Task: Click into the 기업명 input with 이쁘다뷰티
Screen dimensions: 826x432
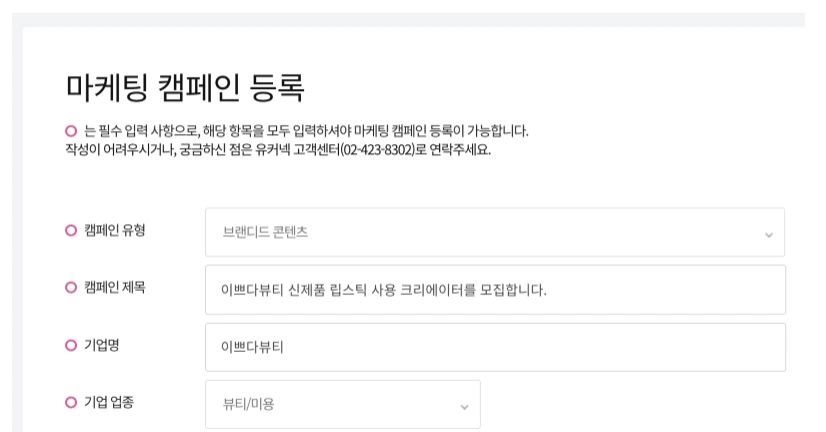Action: click(494, 347)
